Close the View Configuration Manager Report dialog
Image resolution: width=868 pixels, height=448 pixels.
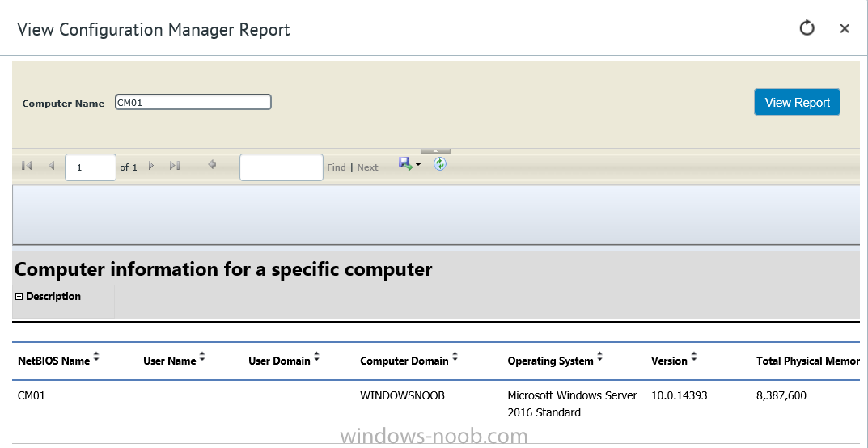pyautogui.click(x=845, y=29)
